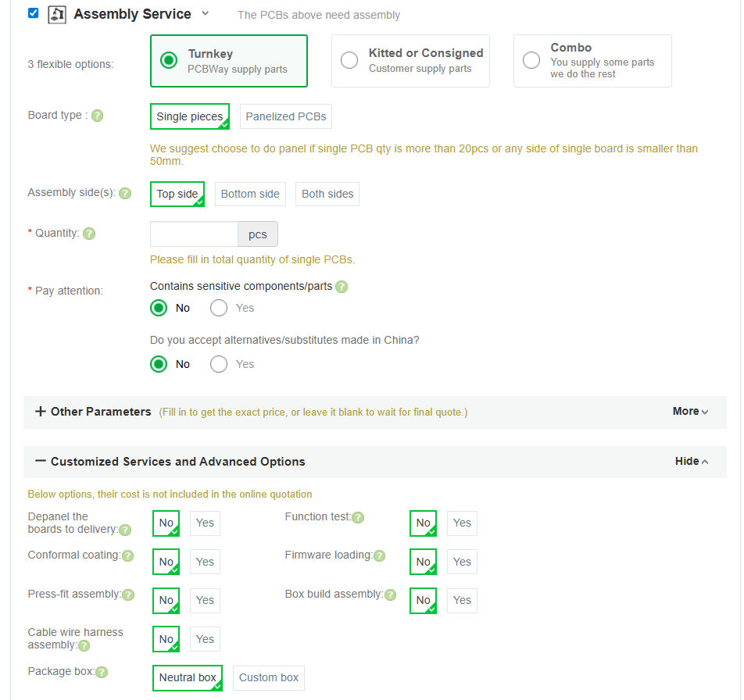Select Yes for sensitive components
The height and width of the screenshot is (700, 744).
pos(219,308)
